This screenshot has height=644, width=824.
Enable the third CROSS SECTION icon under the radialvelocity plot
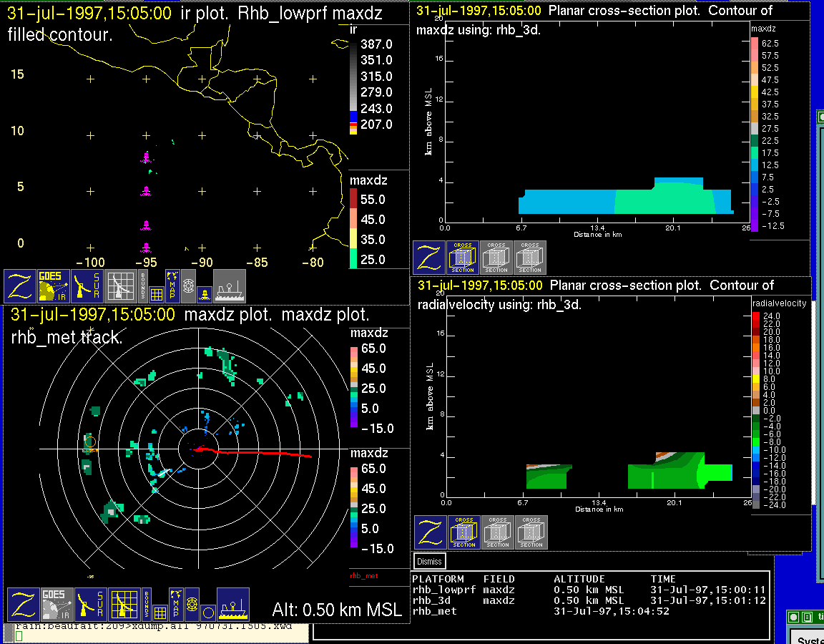tap(531, 532)
